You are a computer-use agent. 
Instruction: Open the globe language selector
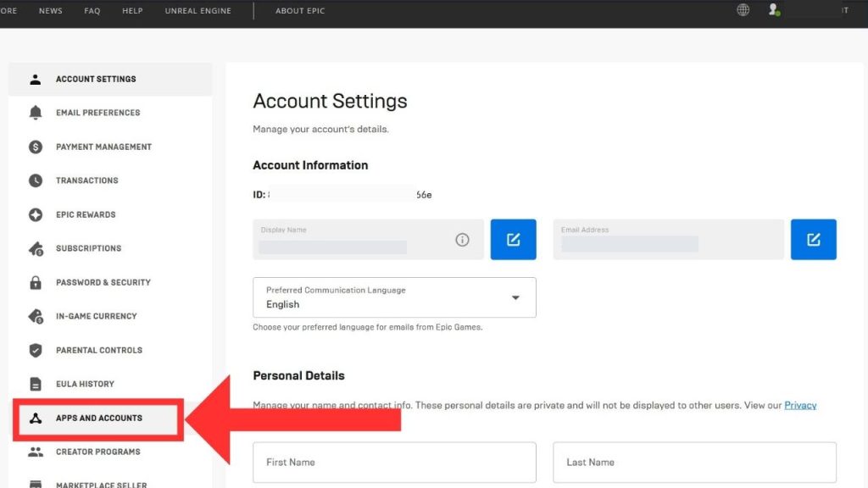(x=743, y=10)
